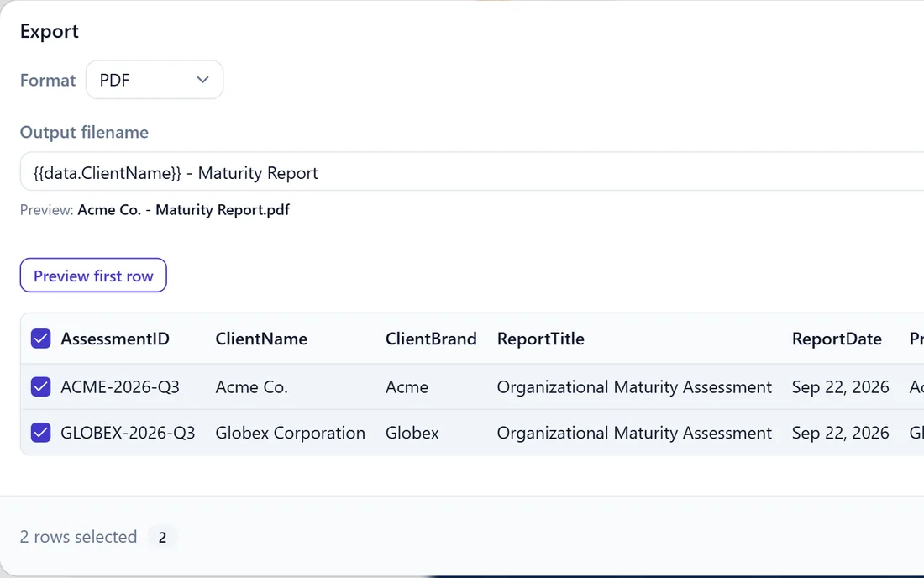This screenshot has width=924, height=578.
Task: Click the ClientBrand column header
Action: pyautogui.click(x=431, y=339)
